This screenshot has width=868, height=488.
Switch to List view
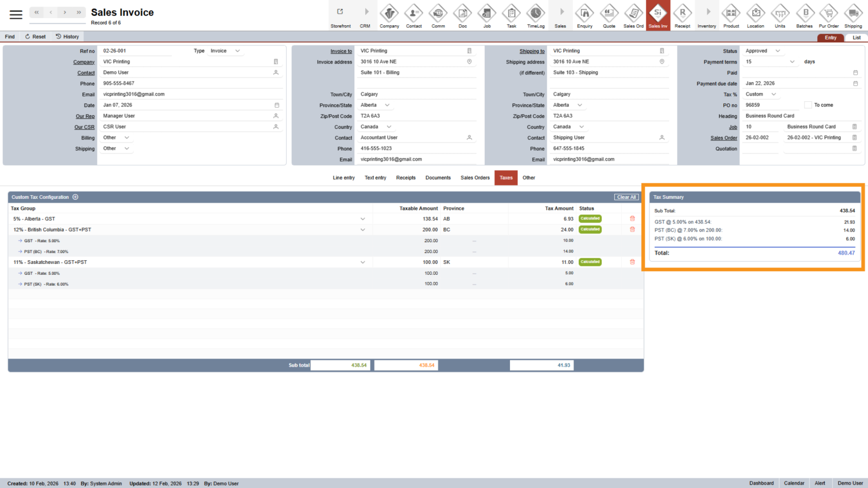tap(856, 38)
